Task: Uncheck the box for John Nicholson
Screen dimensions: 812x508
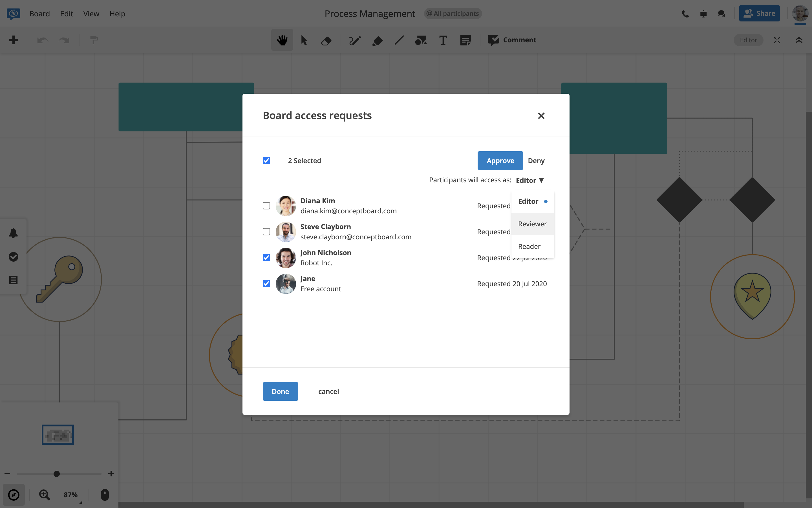Action: click(x=266, y=258)
